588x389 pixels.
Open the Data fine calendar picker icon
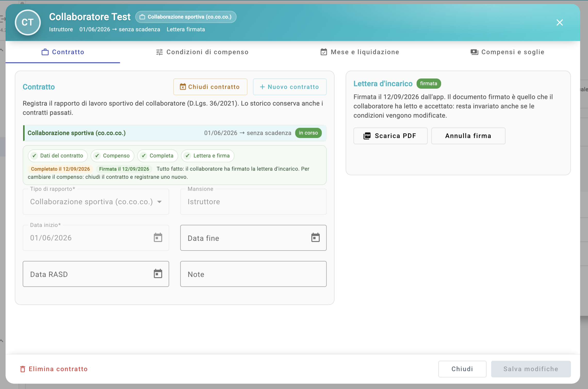coord(315,237)
